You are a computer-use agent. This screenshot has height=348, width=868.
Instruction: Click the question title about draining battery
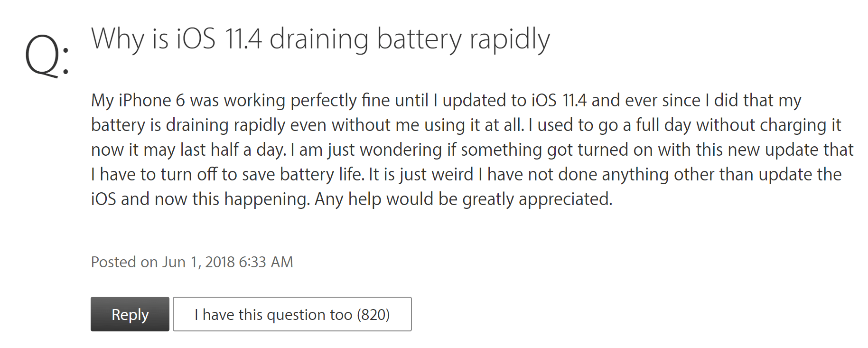tap(320, 39)
